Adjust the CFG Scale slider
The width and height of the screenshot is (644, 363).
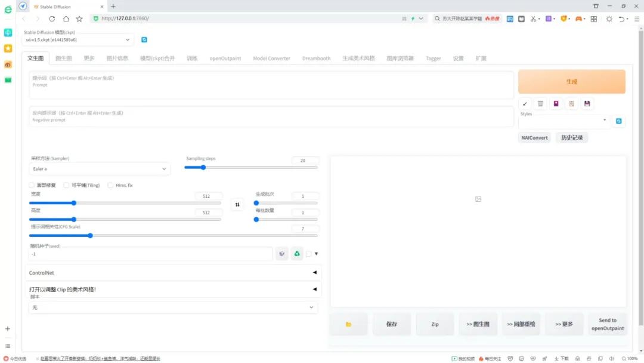click(x=173, y=236)
